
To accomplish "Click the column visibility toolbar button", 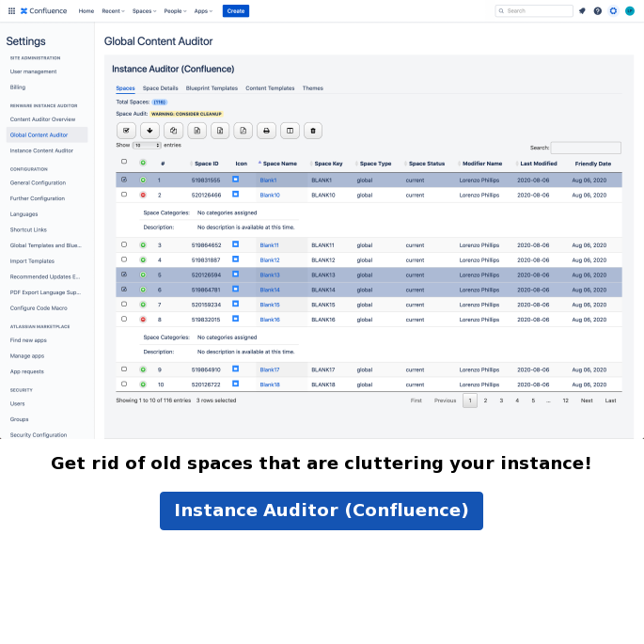I will tap(290, 131).
